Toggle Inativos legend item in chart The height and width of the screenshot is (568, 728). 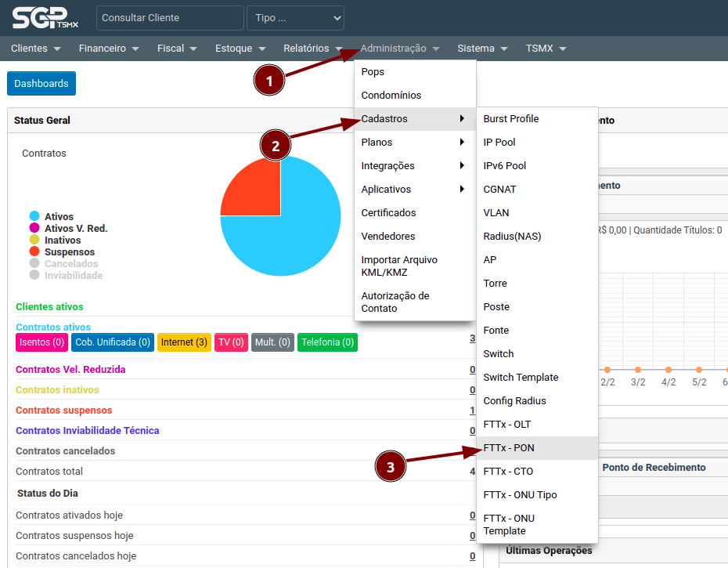coord(63,241)
